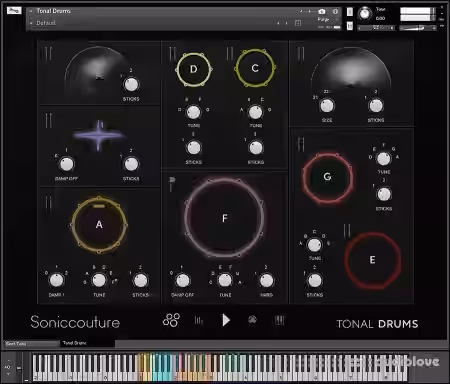The width and height of the screenshot is (450, 384).
Task: Open the instrument info icon
Action: pos(335,11)
